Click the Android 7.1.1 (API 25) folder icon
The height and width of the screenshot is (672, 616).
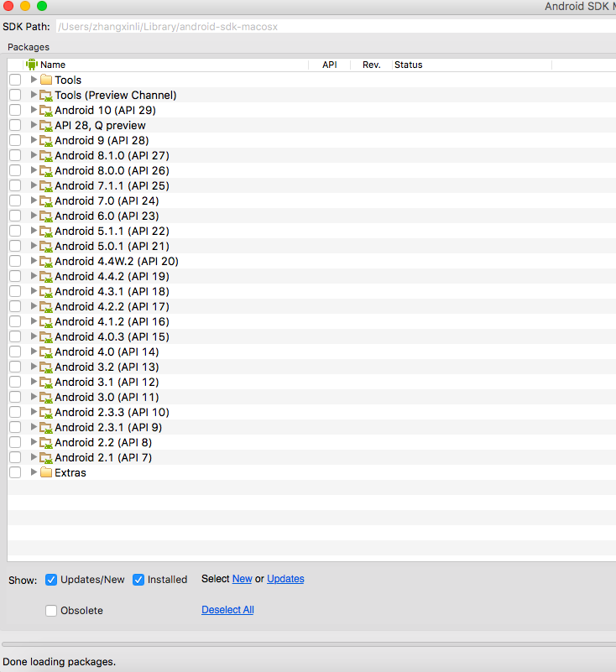tap(46, 185)
